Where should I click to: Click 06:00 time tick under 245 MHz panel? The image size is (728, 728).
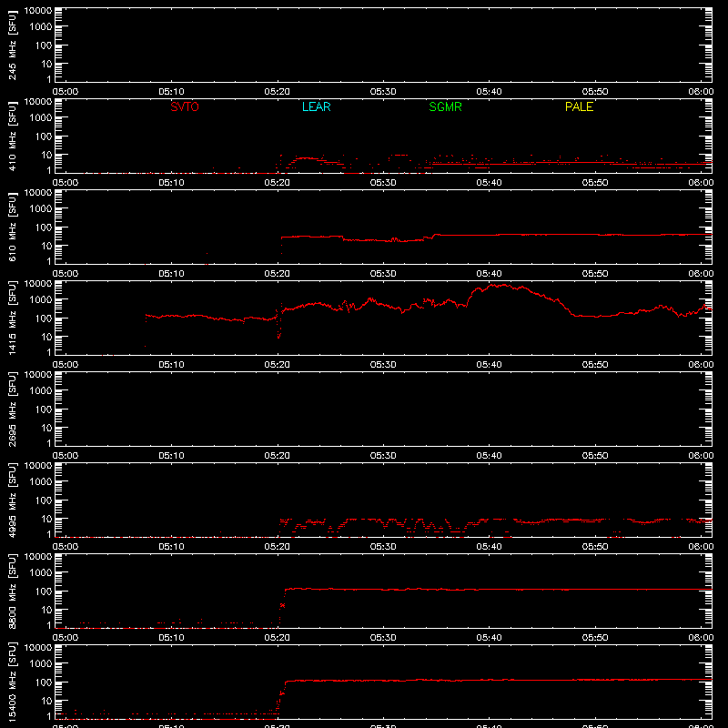coord(701,92)
